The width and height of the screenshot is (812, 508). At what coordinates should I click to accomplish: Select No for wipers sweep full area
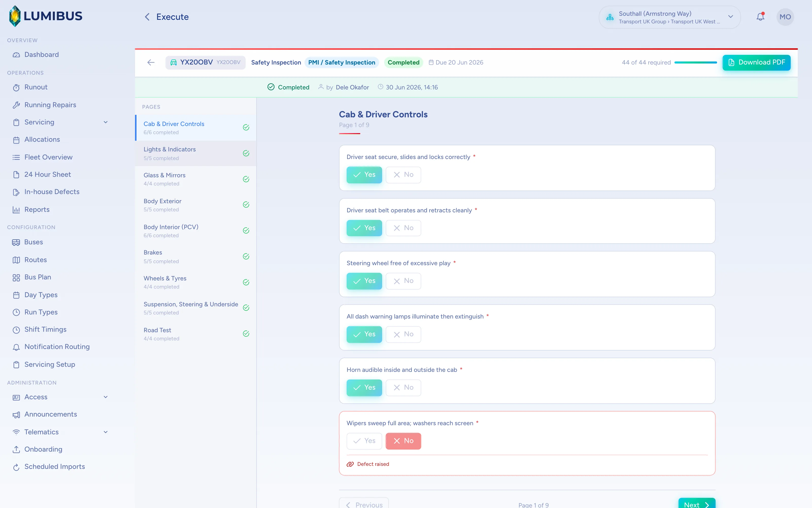pos(403,441)
